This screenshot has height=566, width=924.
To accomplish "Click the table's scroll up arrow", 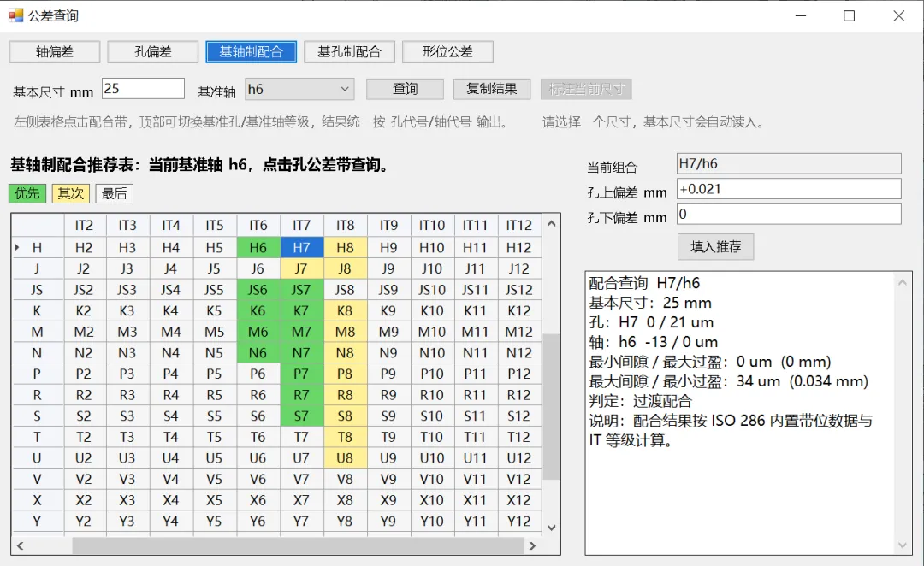I will (x=551, y=224).
